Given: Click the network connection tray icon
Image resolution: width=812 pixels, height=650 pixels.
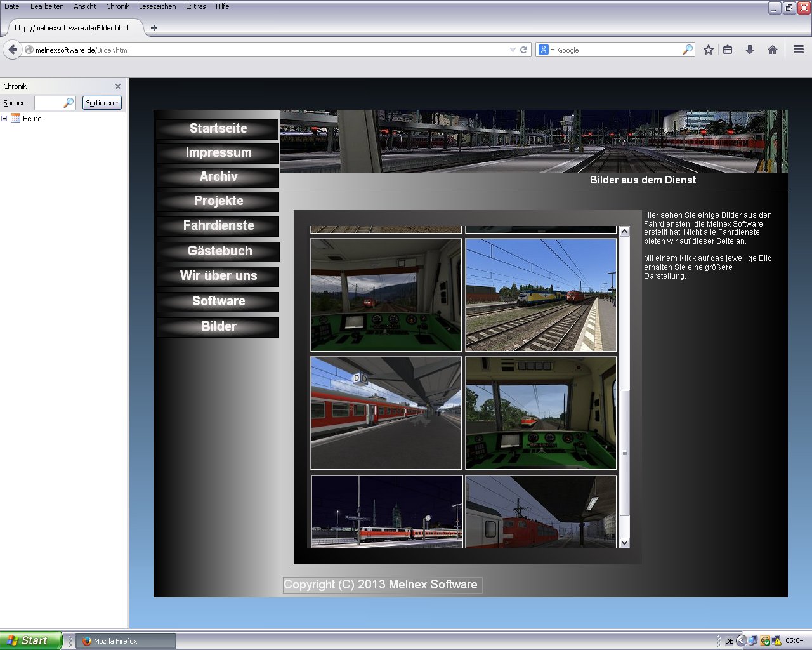Looking at the screenshot, I should tap(753, 641).
